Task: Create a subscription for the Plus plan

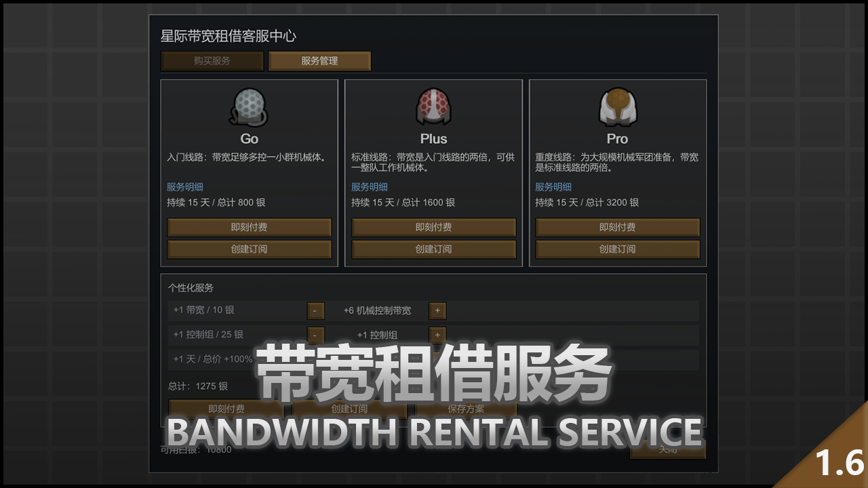Action: [433, 249]
